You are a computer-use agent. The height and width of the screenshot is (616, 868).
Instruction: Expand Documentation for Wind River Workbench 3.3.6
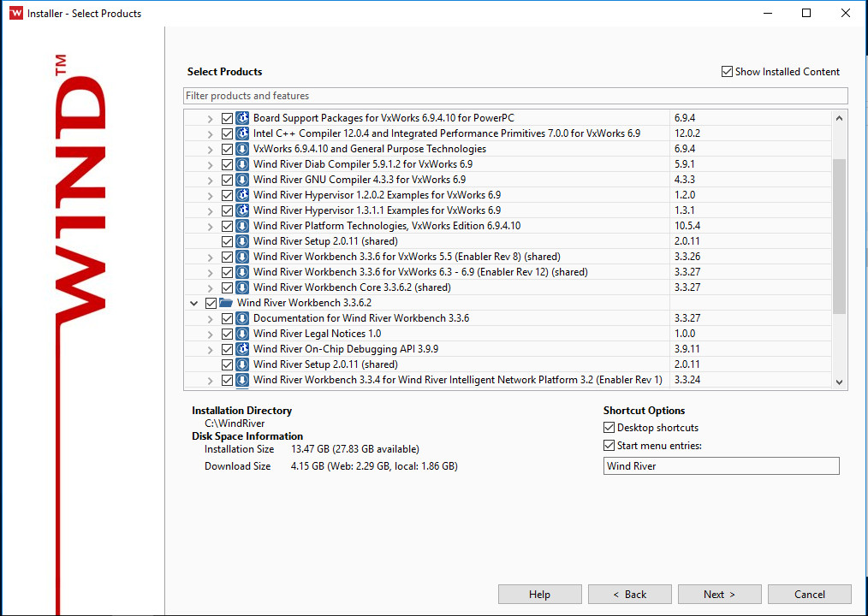[x=210, y=319]
